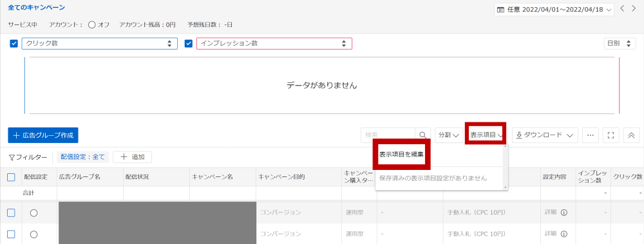The height and width of the screenshot is (244, 644).
Task: Sort by キャンペーン目的 column header
Action: click(281, 177)
